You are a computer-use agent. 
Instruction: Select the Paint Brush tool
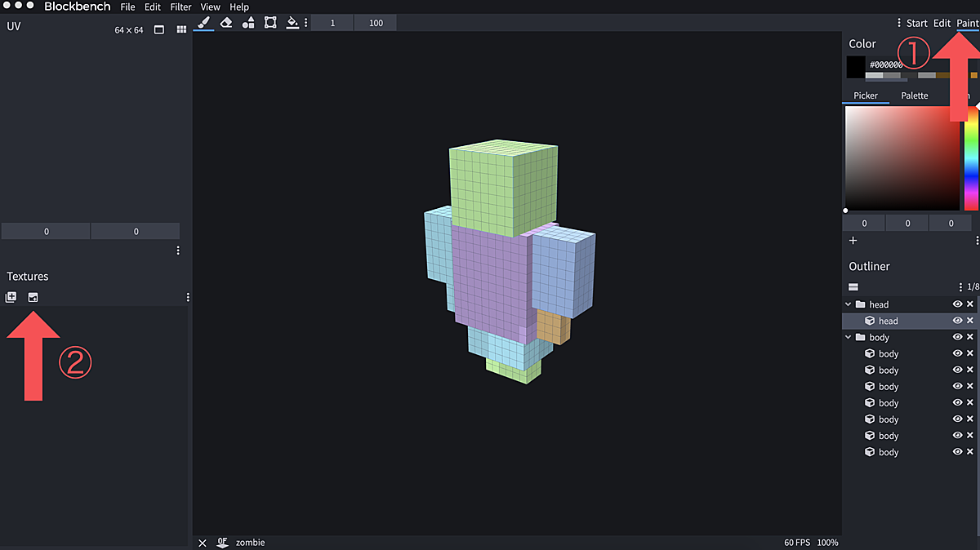click(204, 22)
